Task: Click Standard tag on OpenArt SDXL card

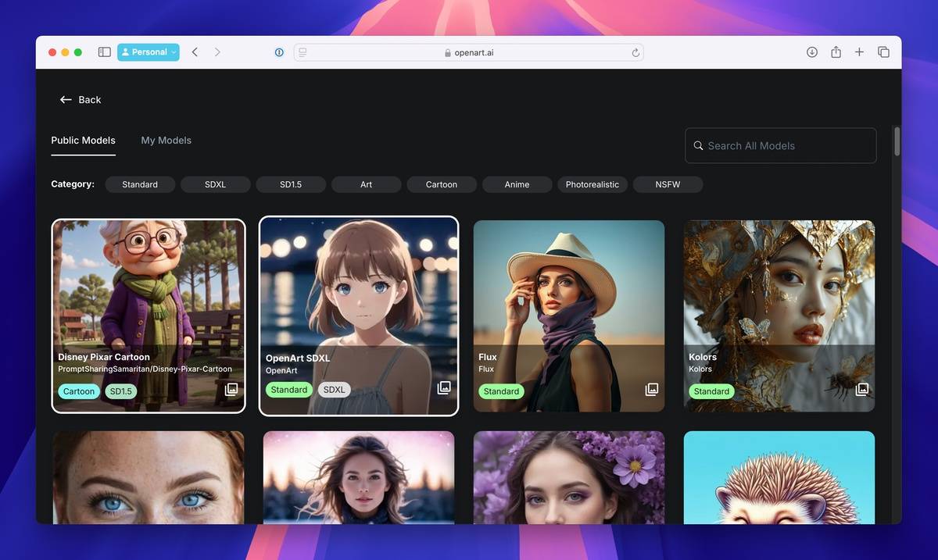Action: 289,390
